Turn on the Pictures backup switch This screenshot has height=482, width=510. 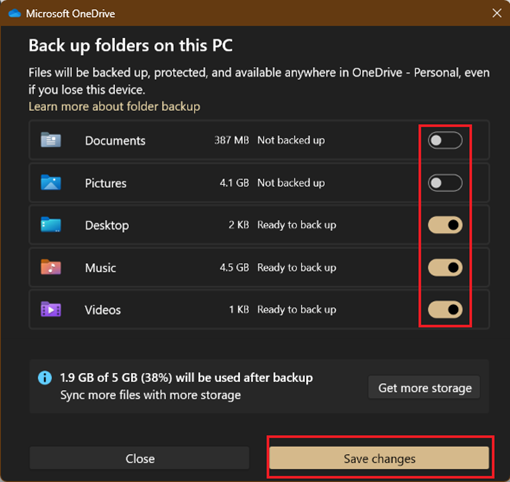click(x=445, y=183)
